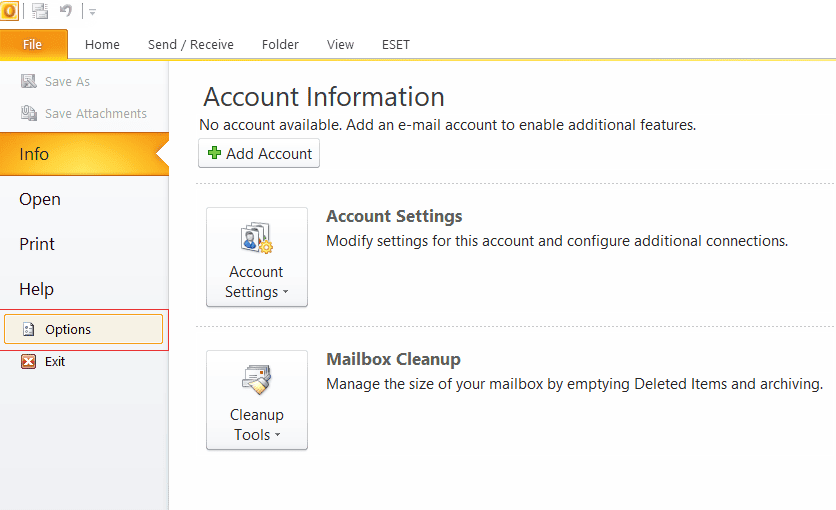Open the ESET ribbon tab

(395, 45)
